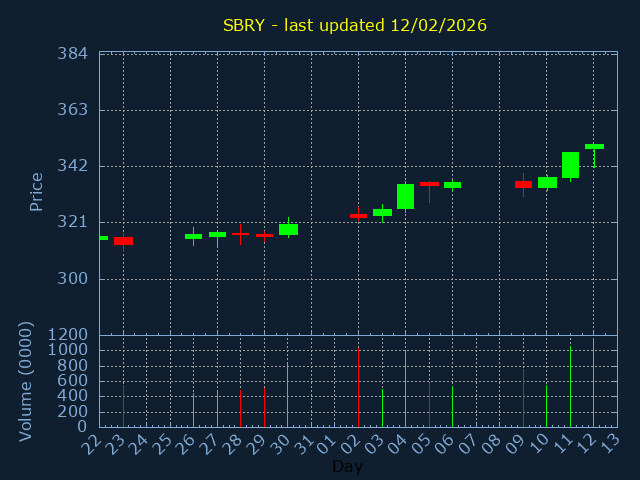The image size is (640, 480).
Task: Select the large green candle on day 11
Action: coord(570,165)
